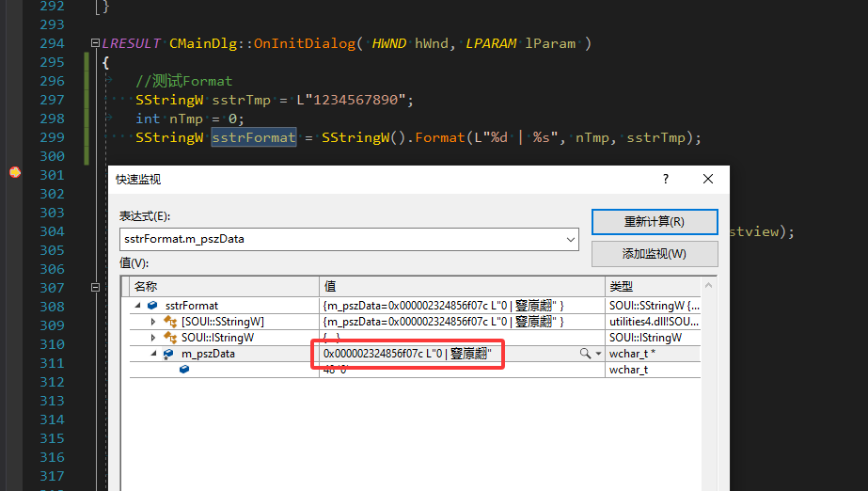The width and height of the screenshot is (868, 491).
Task: Click the CMainDlg class name on line 294
Action: (203, 43)
